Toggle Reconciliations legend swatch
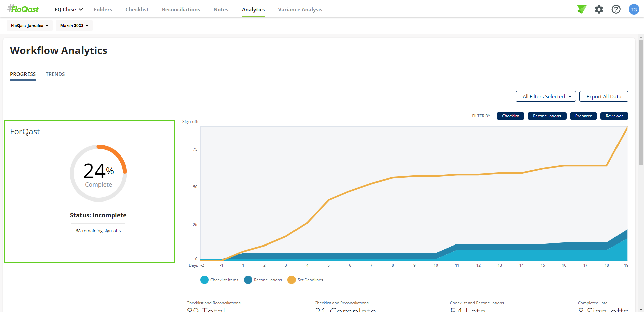The image size is (644, 312). click(x=248, y=280)
